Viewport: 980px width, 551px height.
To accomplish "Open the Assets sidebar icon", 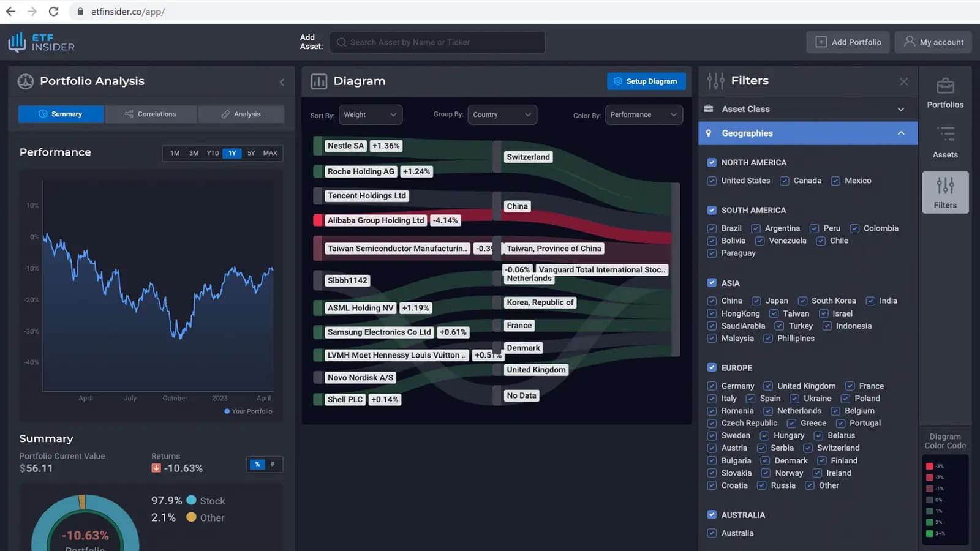I will click(945, 143).
